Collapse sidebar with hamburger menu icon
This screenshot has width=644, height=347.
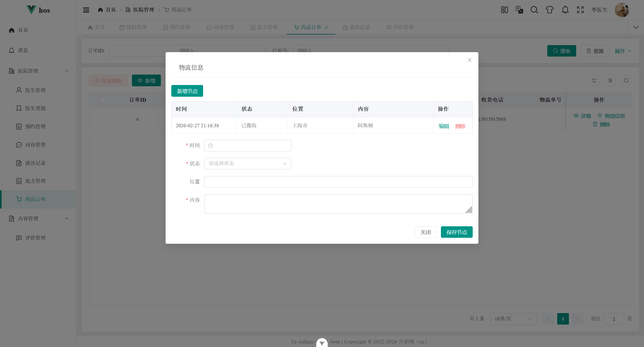[86, 10]
